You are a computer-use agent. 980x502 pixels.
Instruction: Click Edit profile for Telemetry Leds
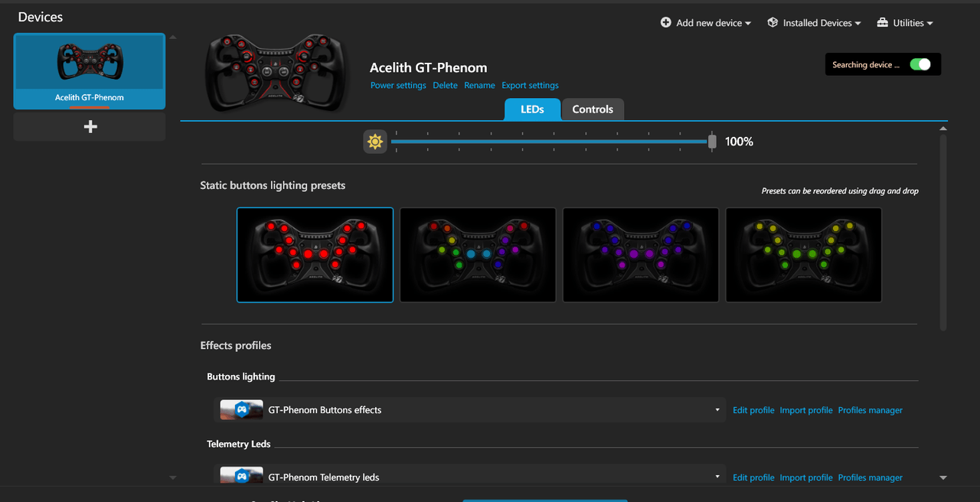coord(753,478)
